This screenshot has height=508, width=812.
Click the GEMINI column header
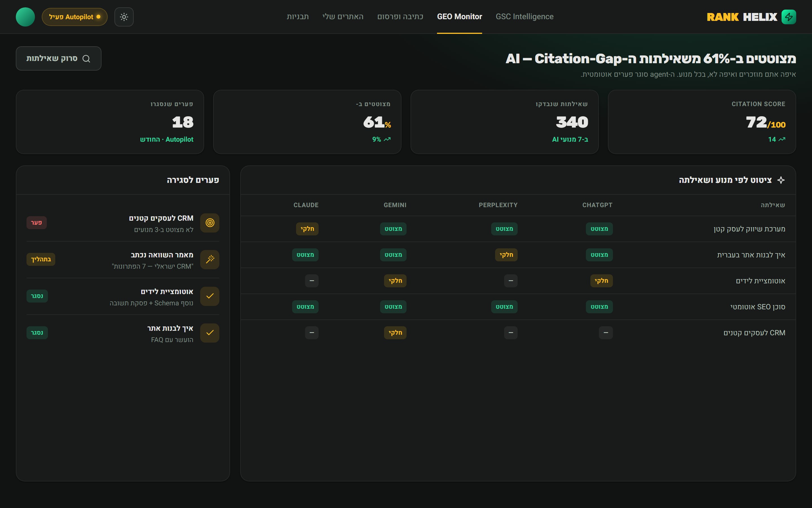(395, 205)
